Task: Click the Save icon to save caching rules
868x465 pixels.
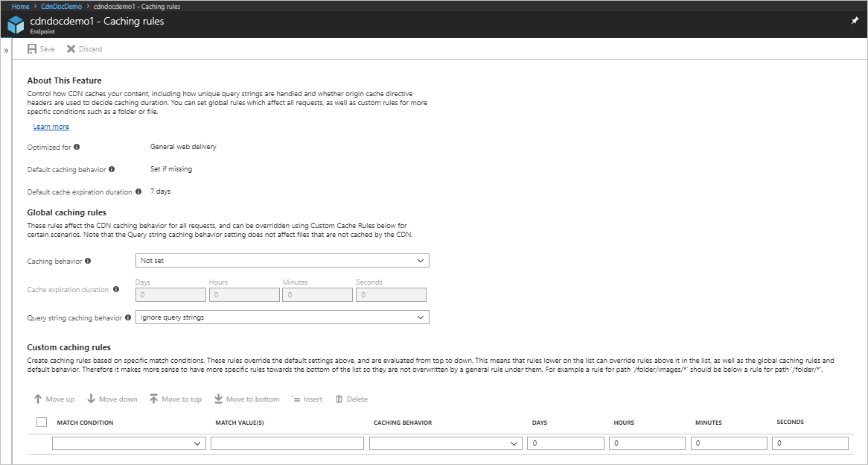Action: point(40,48)
